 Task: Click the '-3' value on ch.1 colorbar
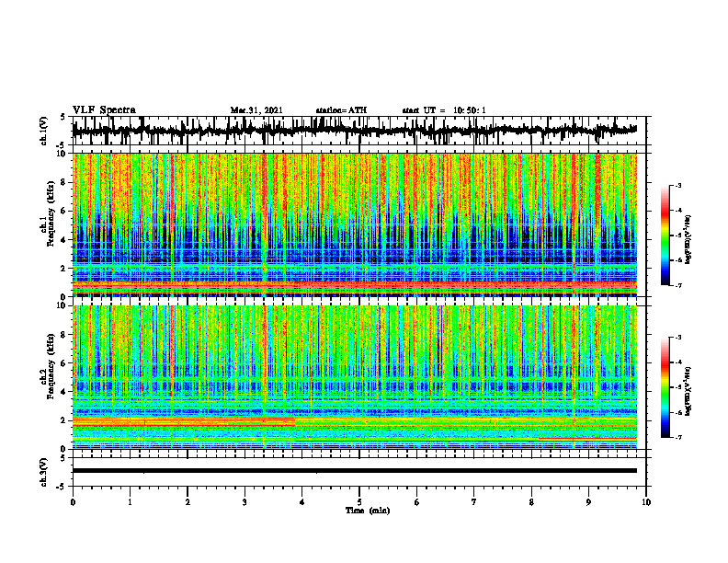[x=677, y=186]
